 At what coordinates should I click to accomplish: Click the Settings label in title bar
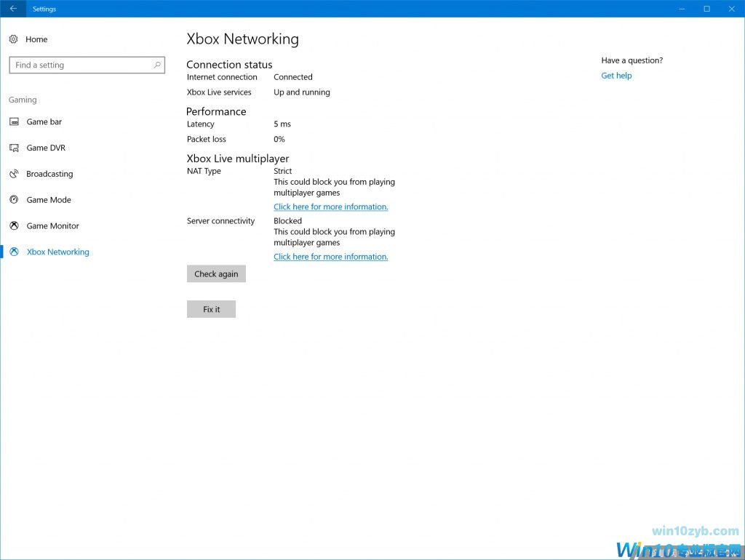[44, 8]
